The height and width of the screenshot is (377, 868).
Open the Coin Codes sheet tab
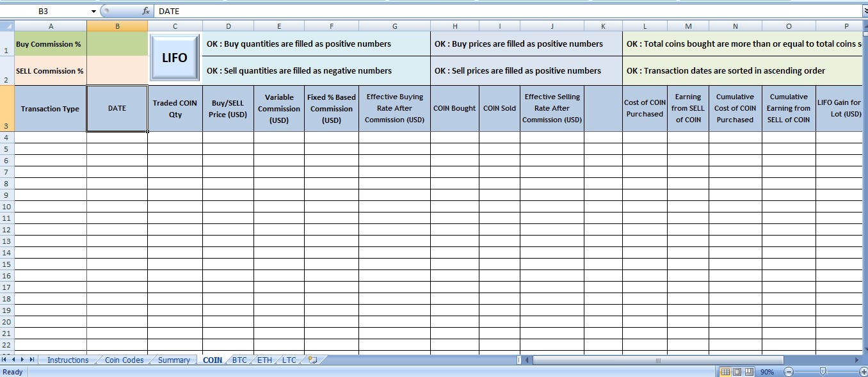tap(124, 360)
